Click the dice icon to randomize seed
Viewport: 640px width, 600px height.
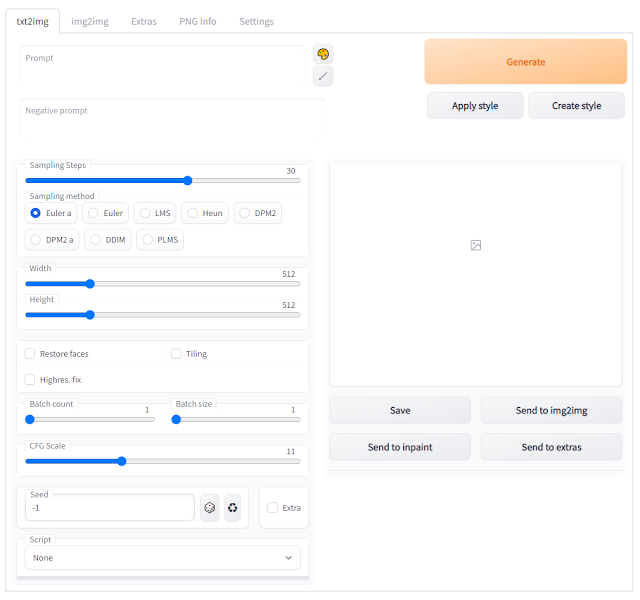point(210,508)
